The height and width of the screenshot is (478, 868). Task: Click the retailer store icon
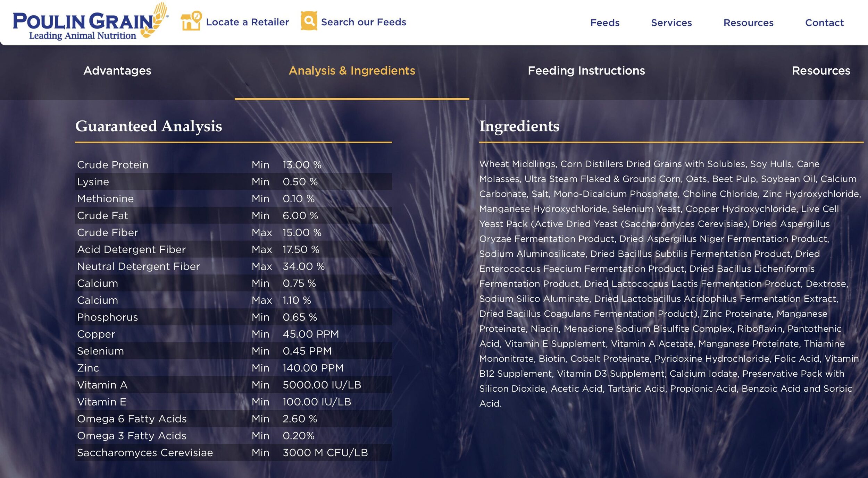(x=191, y=22)
